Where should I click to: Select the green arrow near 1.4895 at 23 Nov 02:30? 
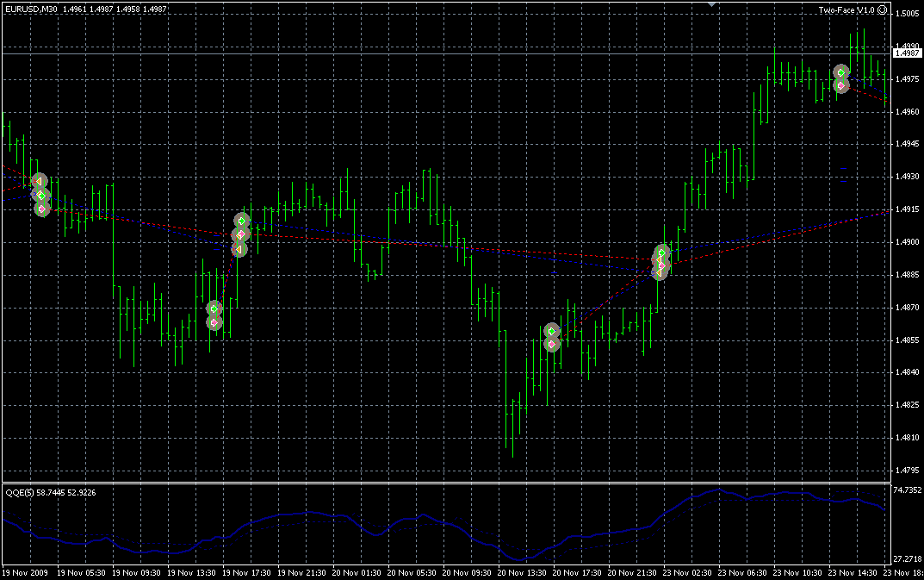(662, 253)
